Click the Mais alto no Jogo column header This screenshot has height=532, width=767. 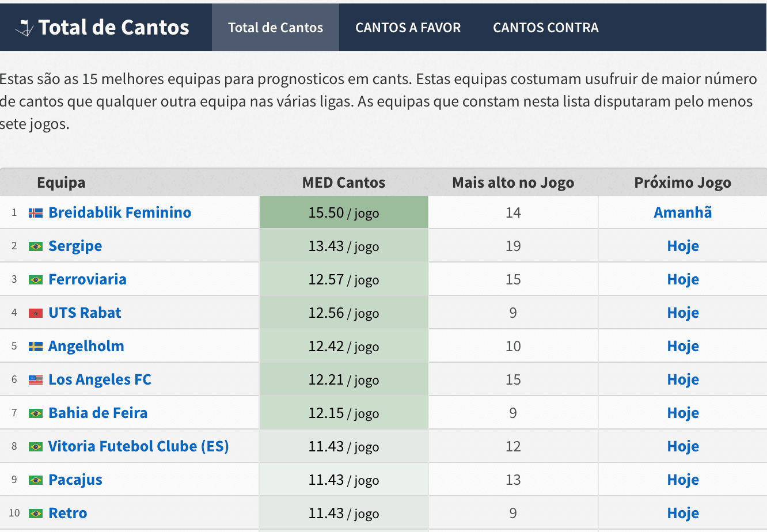click(513, 183)
